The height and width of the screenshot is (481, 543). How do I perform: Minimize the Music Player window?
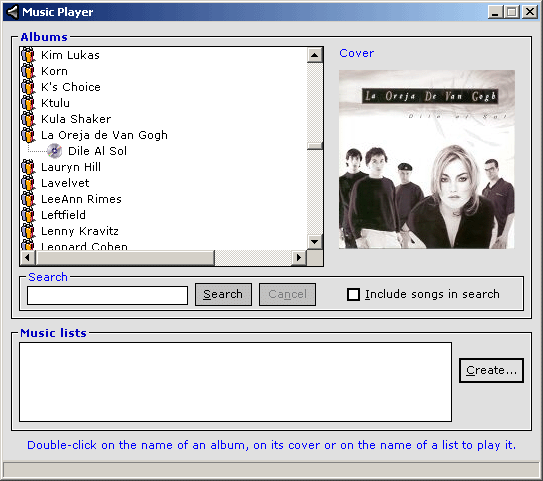495,12
